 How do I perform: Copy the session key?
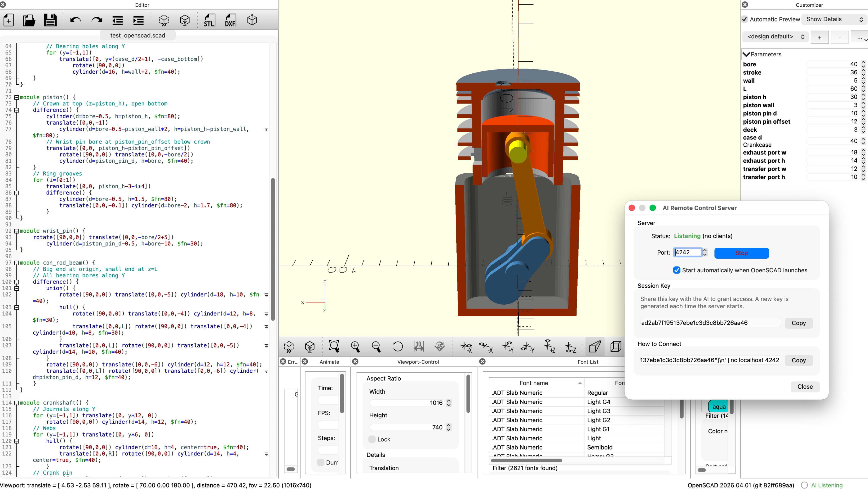(798, 323)
